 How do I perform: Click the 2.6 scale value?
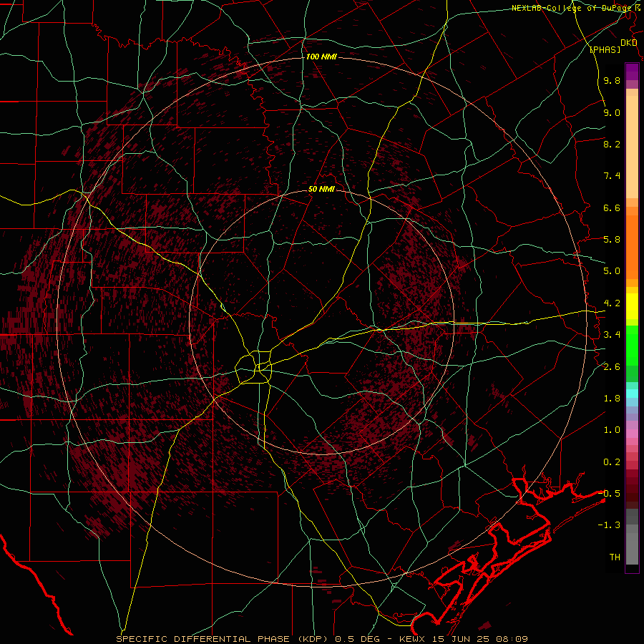(612, 367)
